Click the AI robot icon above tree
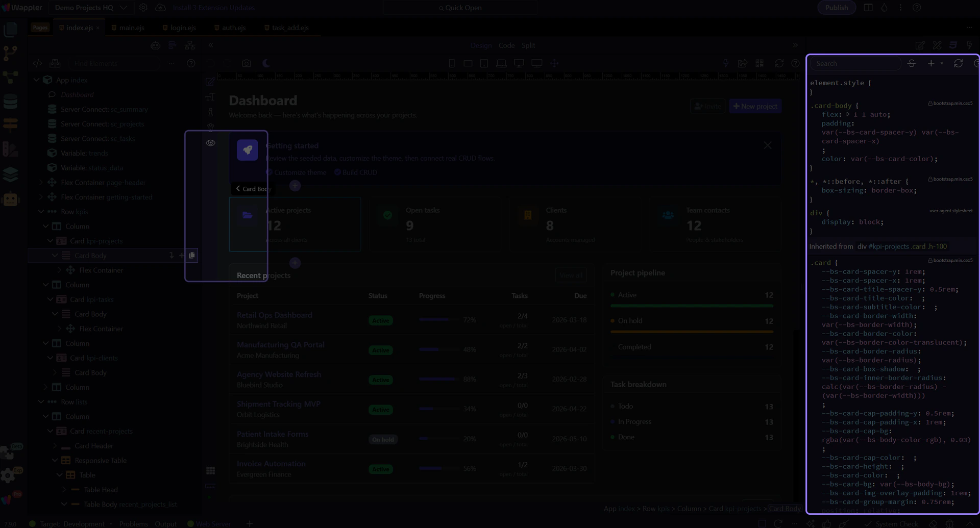This screenshot has width=980, height=528. click(156, 45)
